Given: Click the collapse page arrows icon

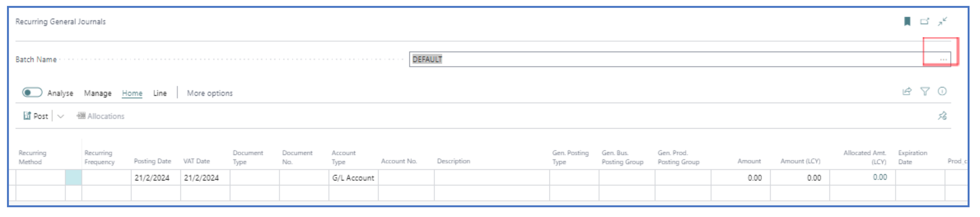Looking at the screenshot, I should pyautogui.click(x=942, y=22).
